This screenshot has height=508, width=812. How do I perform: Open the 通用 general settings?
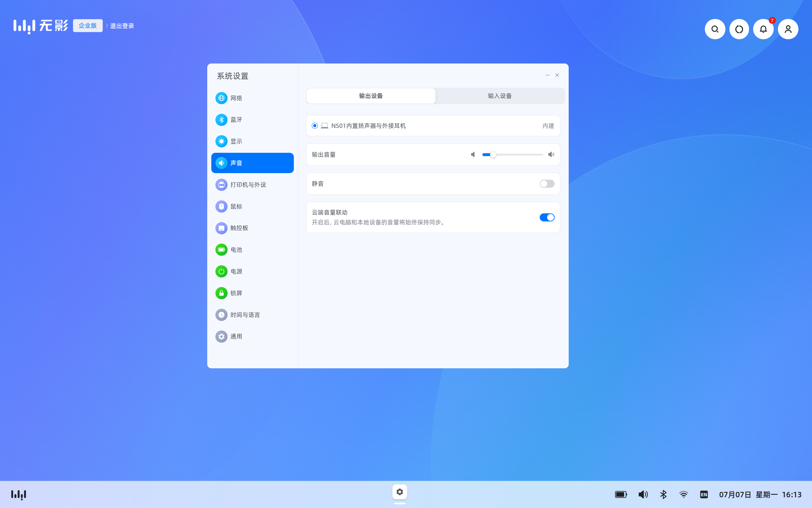tap(252, 336)
